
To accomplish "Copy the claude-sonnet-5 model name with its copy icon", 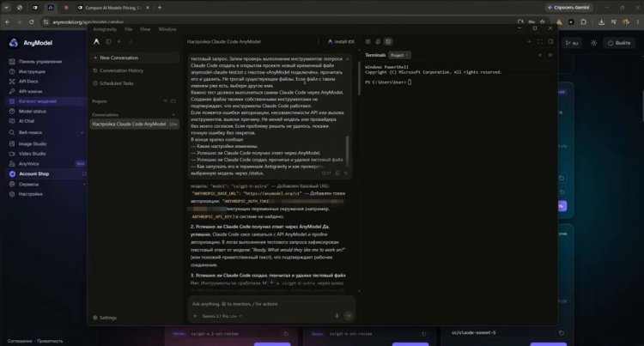I will pyautogui.click(x=562, y=333).
